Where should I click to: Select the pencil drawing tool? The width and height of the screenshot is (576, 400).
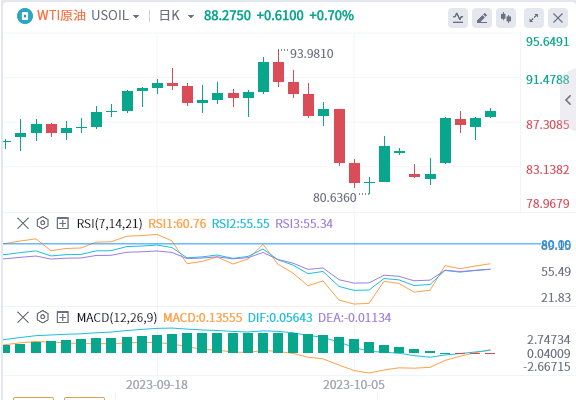coord(482,18)
